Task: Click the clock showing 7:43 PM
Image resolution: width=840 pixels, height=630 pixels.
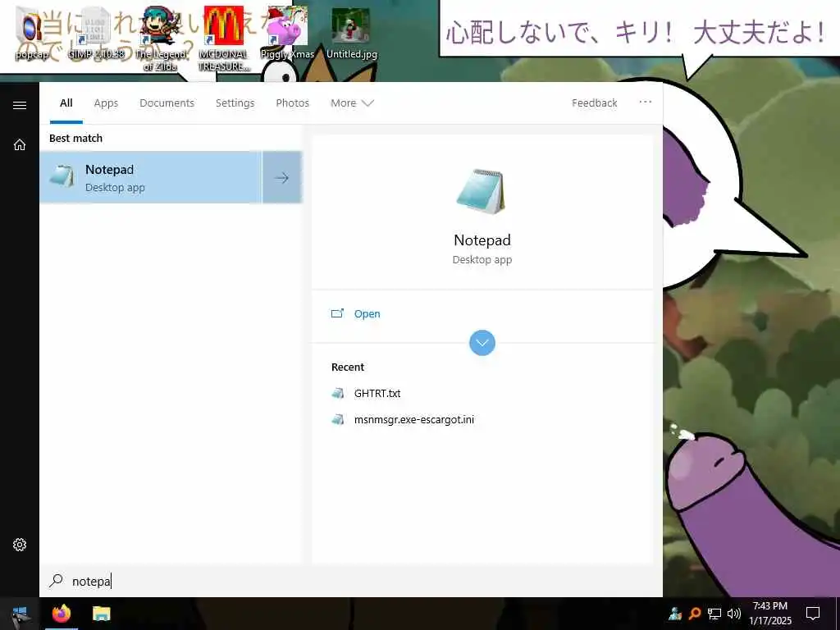Action: (769, 614)
